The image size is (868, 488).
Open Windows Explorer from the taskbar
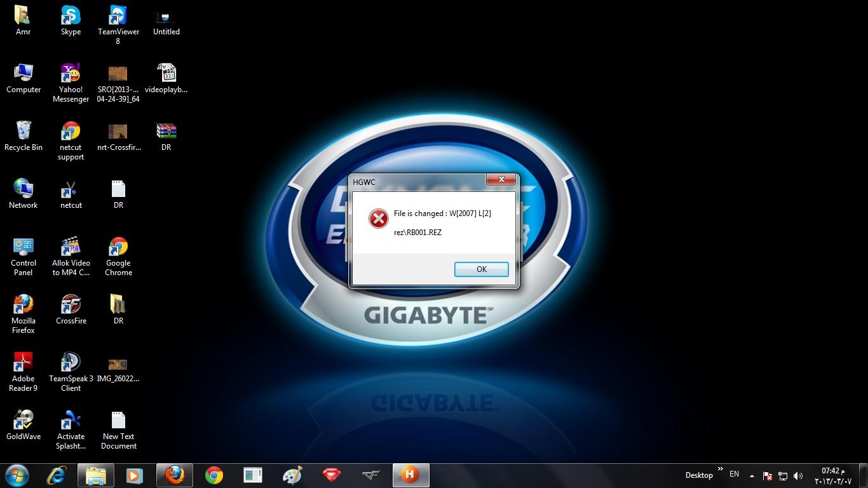(95, 475)
